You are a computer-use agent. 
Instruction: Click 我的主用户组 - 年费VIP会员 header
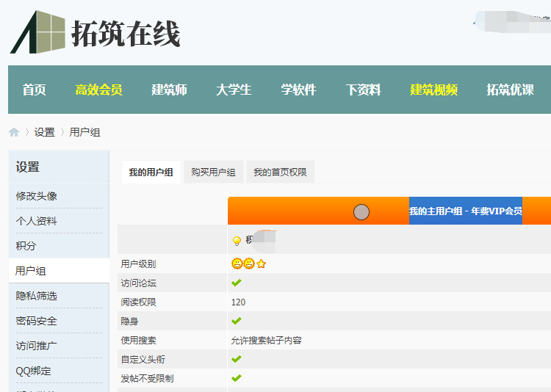(466, 211)
